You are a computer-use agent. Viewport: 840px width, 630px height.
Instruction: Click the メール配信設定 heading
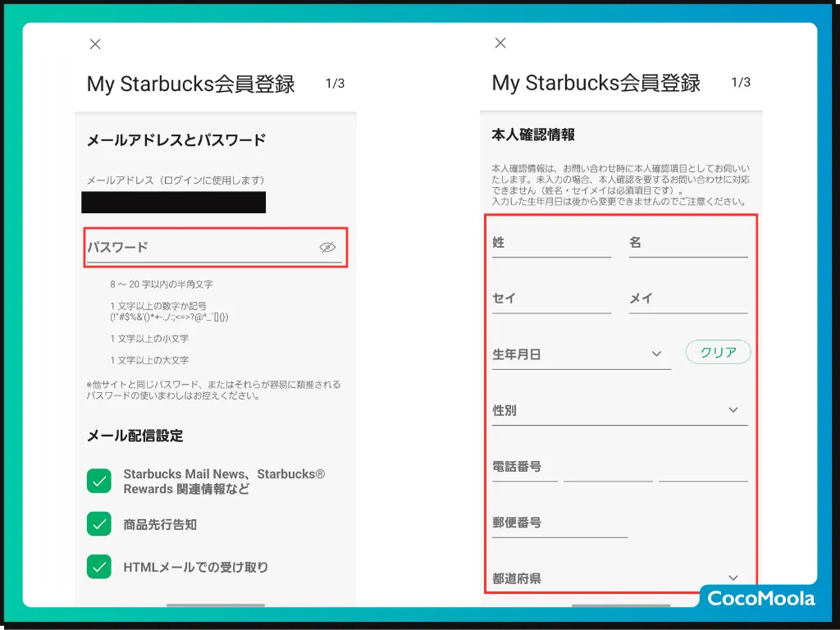click(x=135, y=436)
